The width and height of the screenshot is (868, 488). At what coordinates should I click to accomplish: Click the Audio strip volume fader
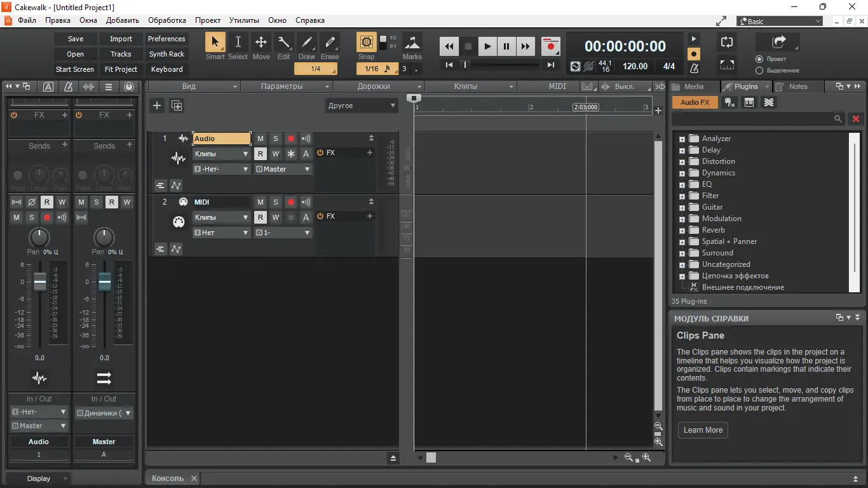[x=40, y=282]
